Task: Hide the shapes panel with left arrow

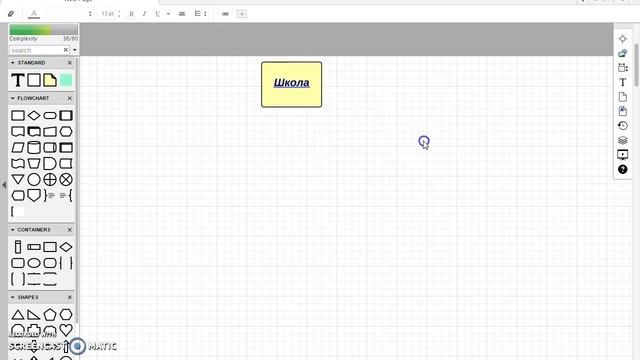Action: point(4,185)
